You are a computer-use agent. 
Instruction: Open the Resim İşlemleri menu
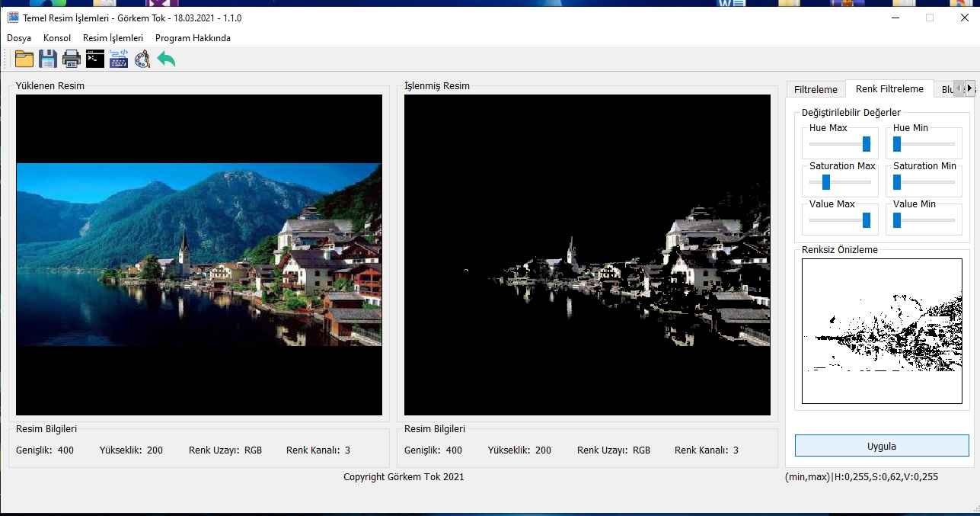click(113, 38)
